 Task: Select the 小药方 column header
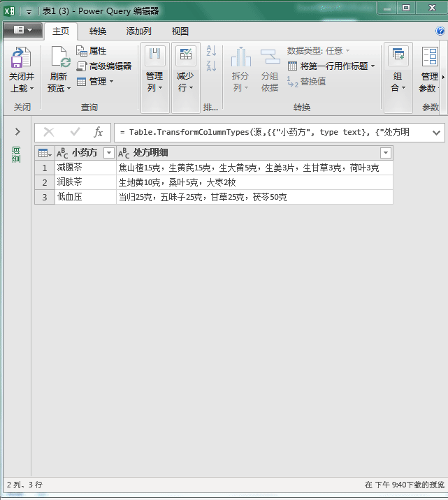click(x=85, y=153)
